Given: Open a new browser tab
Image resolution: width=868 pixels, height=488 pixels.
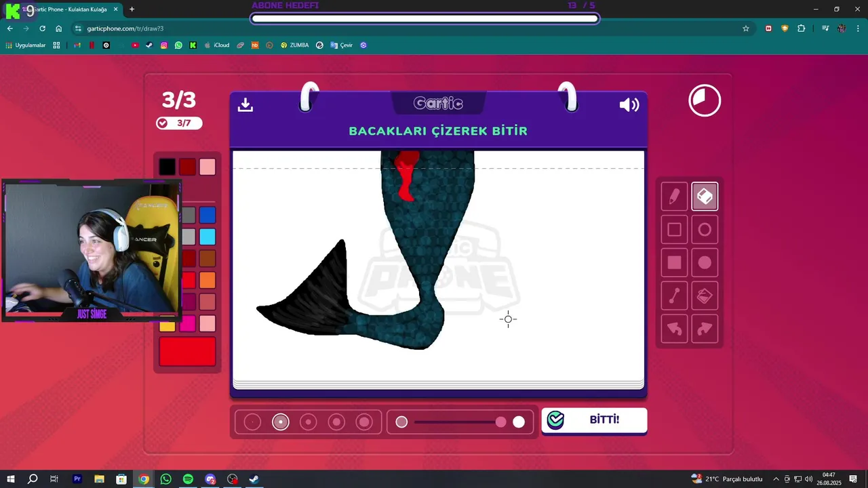Looking at the screenshot, I should (x=132, y=9).
